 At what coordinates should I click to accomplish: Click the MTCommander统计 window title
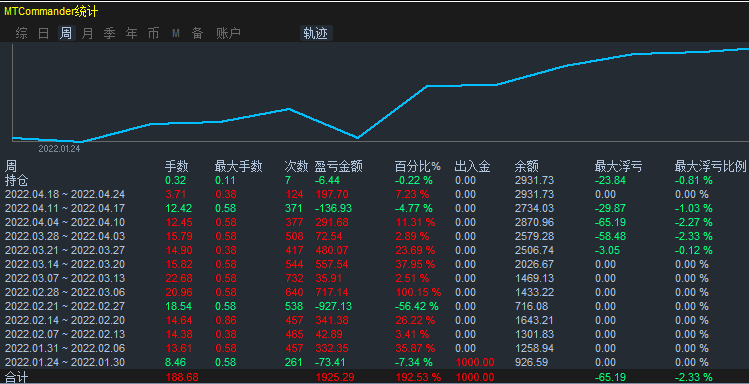(x=51, y=11)
